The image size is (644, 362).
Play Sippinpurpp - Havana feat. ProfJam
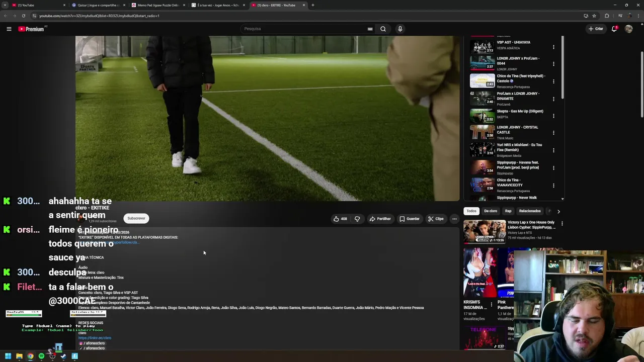click(518, 165)
